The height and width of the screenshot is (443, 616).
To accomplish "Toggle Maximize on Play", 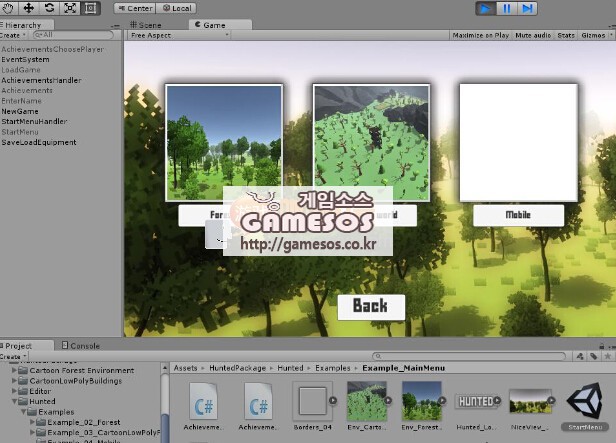I will (x=480, y=35).
